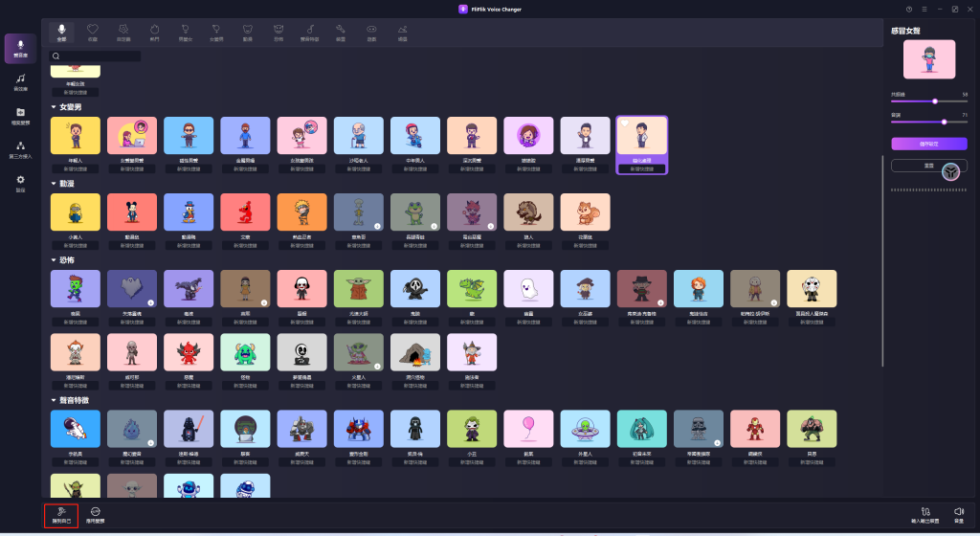The width and height of the screenshot is (980, 536).
Task: Toggle favorite heart on selected voice card
Action: [x=624, y=123]
